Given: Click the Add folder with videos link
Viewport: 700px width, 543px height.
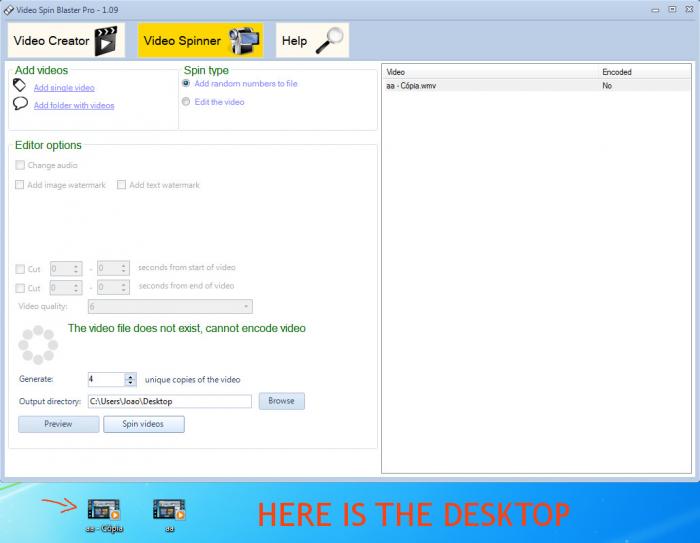Looking at the screenshot, I should [x=74, y=105].
